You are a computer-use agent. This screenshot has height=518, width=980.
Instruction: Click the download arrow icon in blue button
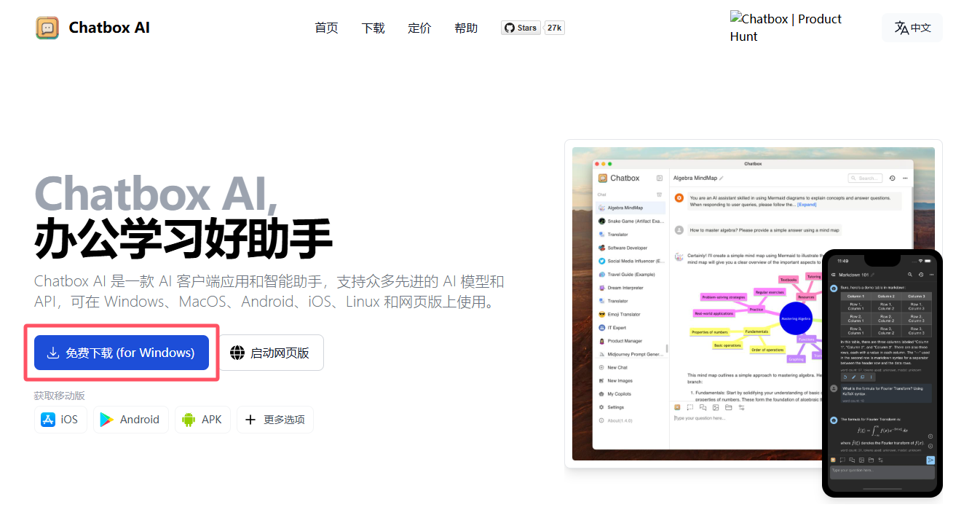coord(53,353)
